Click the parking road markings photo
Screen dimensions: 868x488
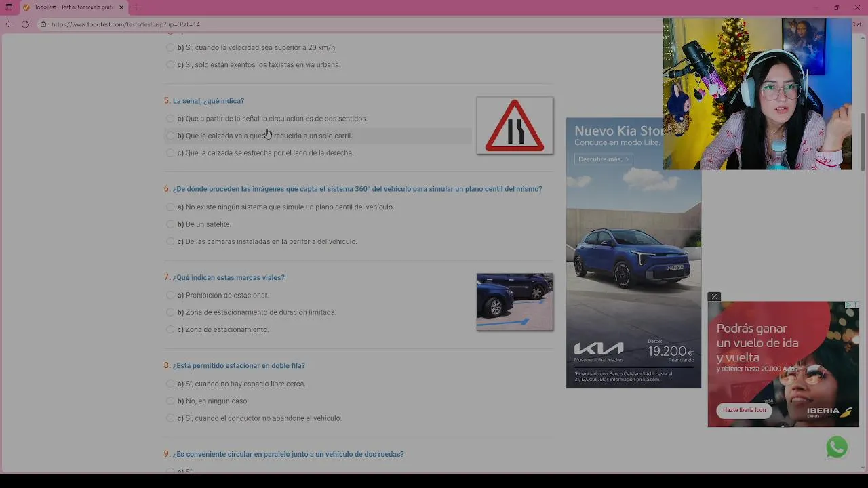pos(515,302)
